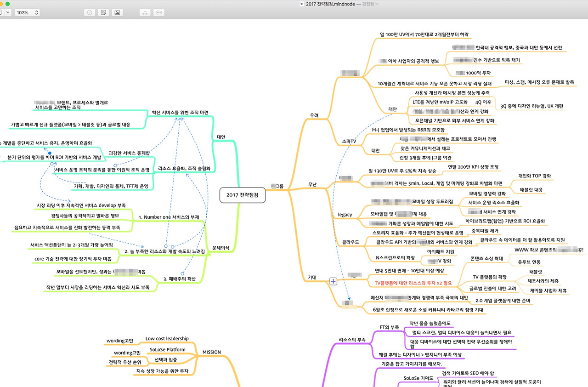Select 오픈채널 기반으로 외부 서비스 연계 node
The image size is (588, 387).
click(455, 121)
